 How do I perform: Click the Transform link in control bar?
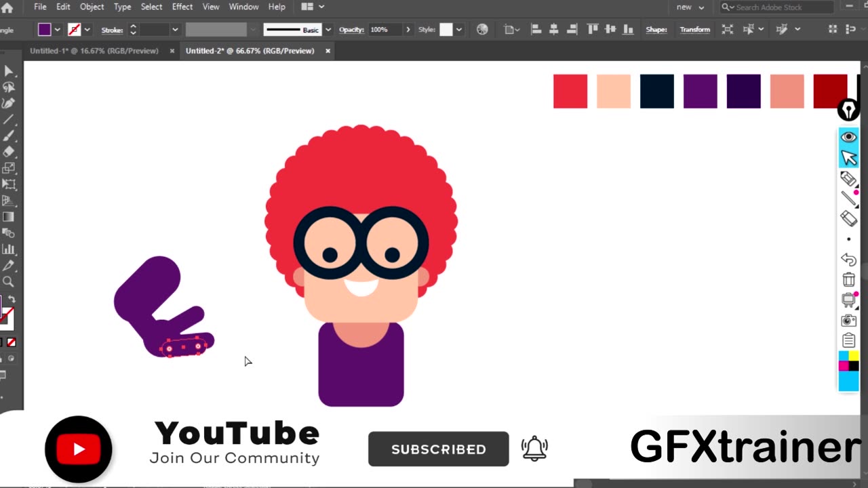point(694,29)
